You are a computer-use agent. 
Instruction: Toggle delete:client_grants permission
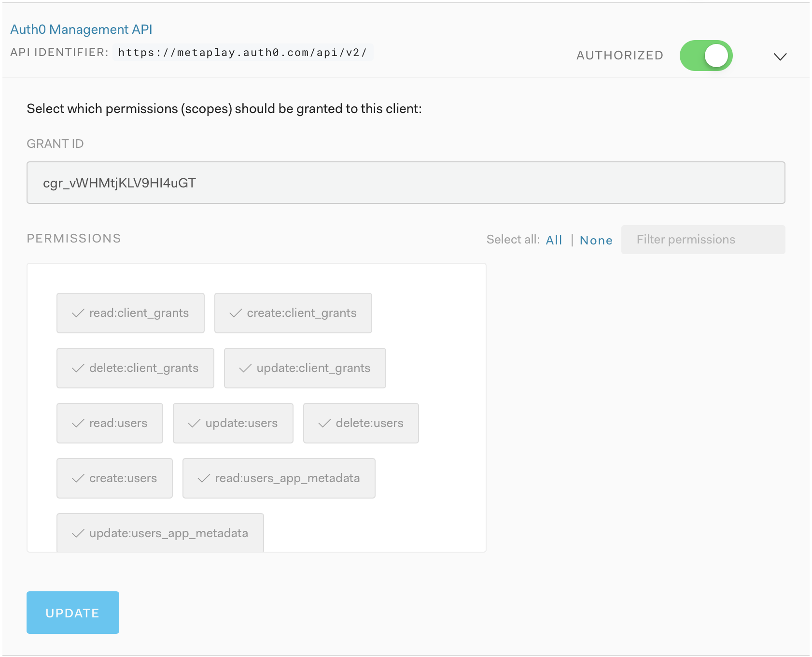(x=135, y=368)
